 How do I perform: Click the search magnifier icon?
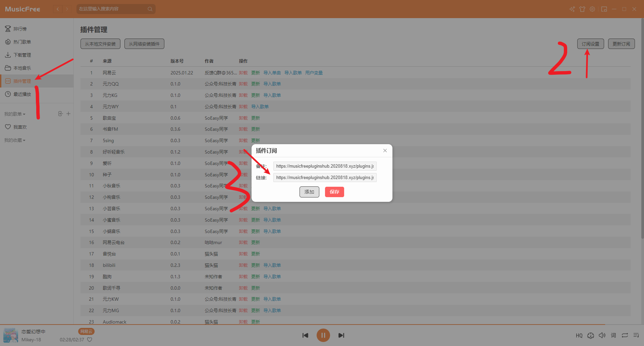click(x=150, y=9)
